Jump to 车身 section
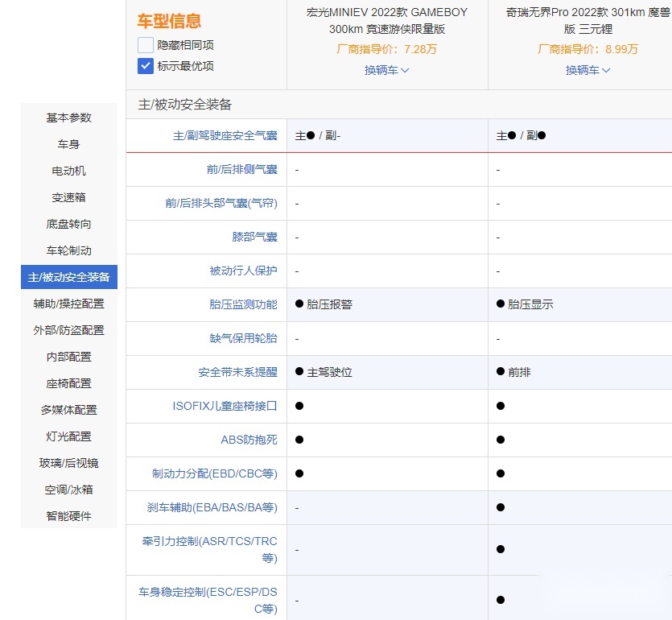The image size is (672, 620). 69,144
